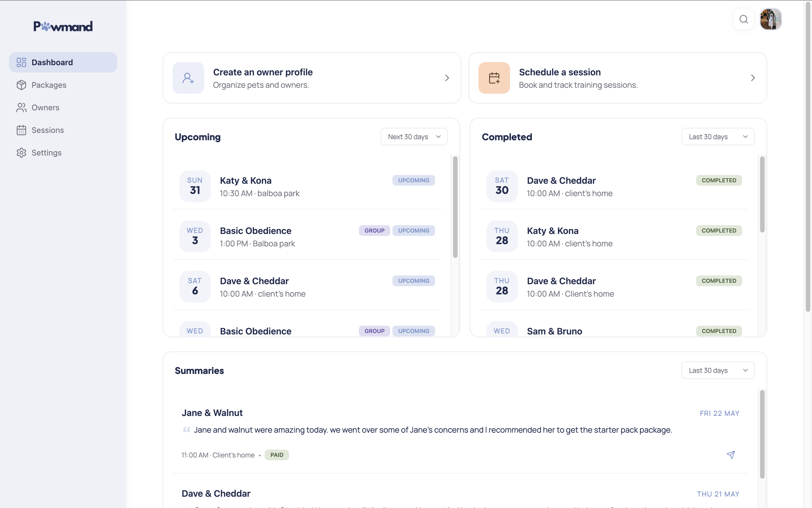Open the Upcoming Next 30 days dropdown
The width and height of the screenshot is (812, 508).
(414, 137)
